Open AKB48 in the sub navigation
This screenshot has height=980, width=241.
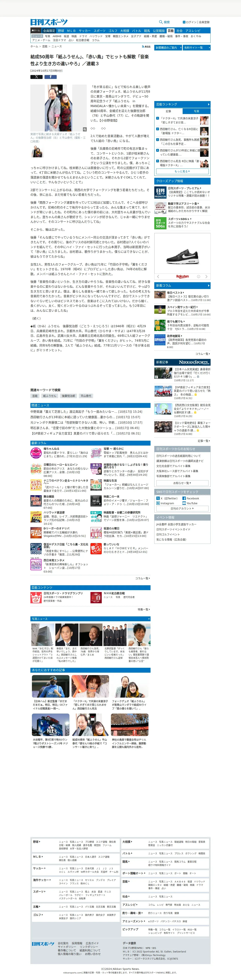tap(57, 36)
